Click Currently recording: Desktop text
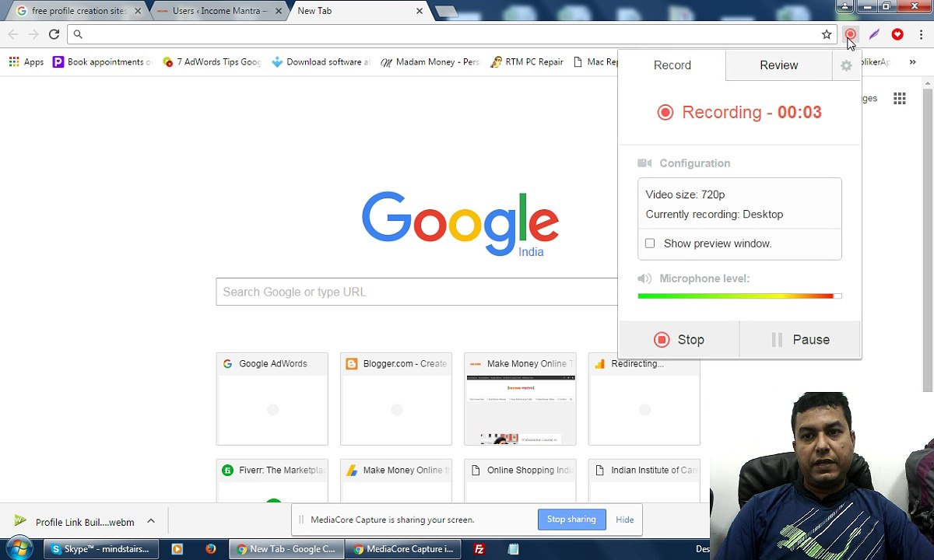Screen dimensions: 934x560 (715, 215)
